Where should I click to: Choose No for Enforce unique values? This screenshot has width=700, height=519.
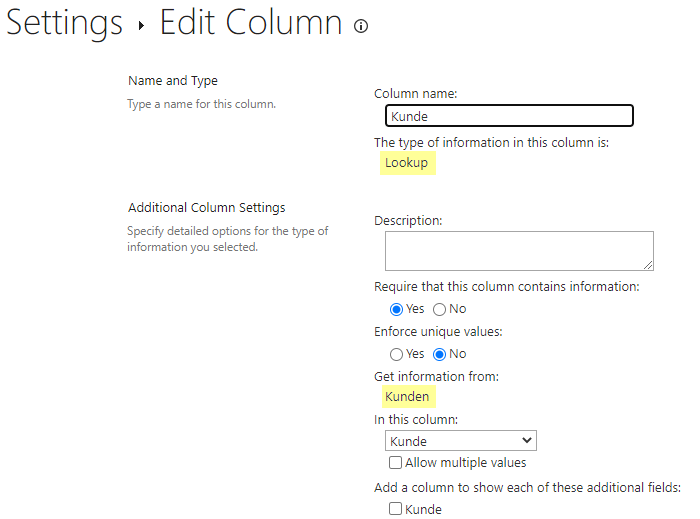439,354
